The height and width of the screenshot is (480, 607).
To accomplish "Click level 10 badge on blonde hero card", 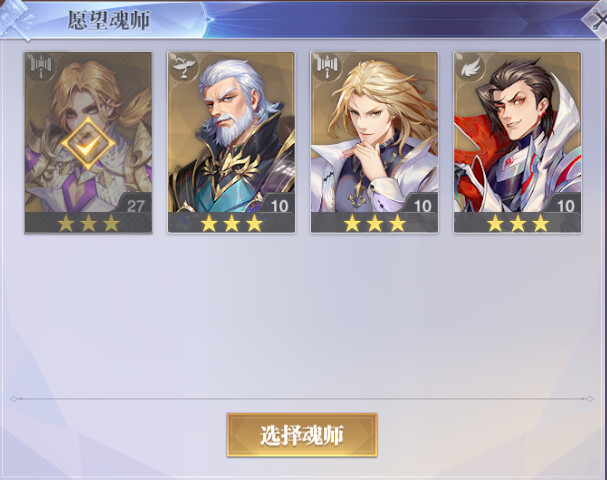I will pyautogui.click(x=422, y=204).
